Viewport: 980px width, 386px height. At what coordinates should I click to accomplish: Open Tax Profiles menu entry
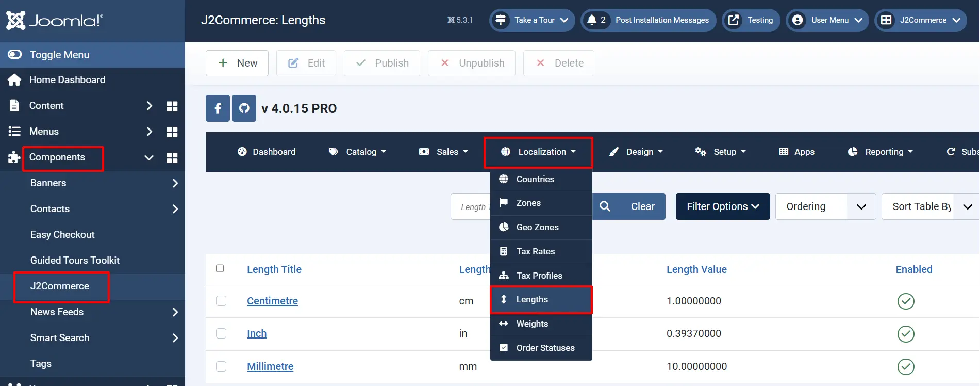[541, 276]
